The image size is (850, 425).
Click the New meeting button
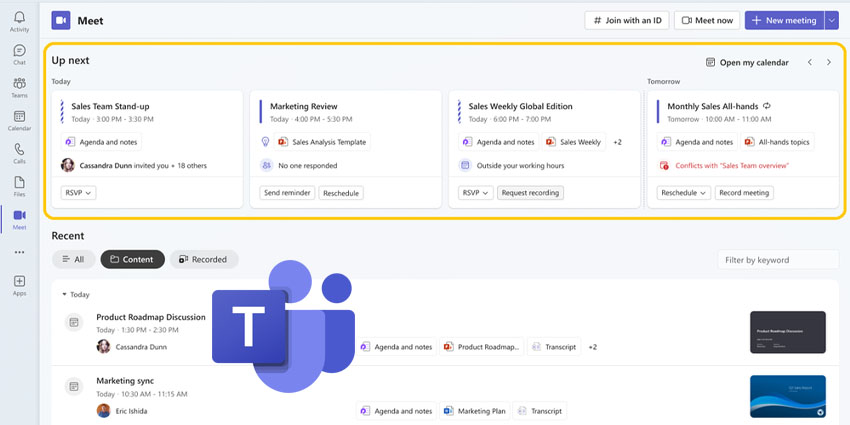784,21
